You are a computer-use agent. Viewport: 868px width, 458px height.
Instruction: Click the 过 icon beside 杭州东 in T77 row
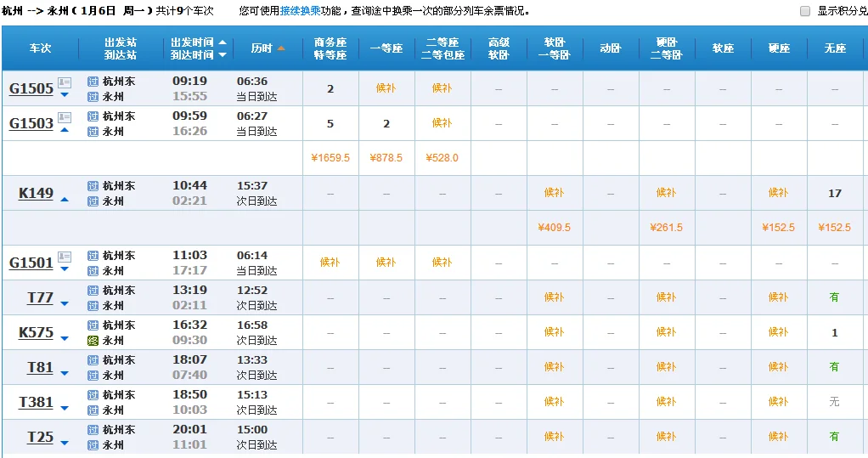[93, 291]
